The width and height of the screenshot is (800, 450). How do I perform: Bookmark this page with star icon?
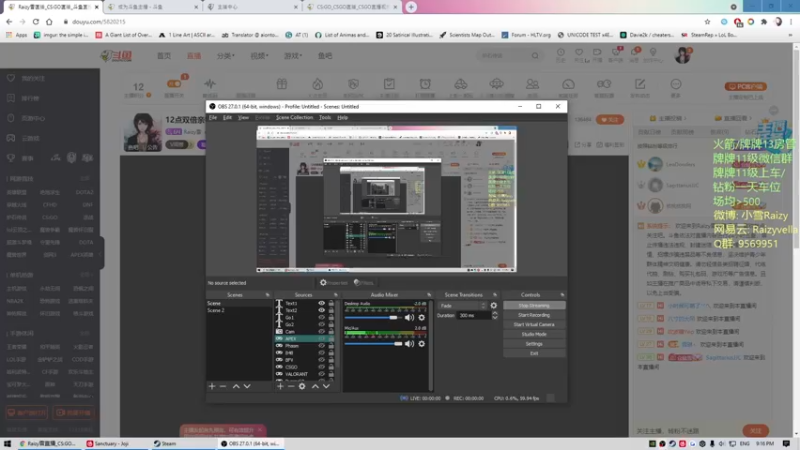pos(707,22)
